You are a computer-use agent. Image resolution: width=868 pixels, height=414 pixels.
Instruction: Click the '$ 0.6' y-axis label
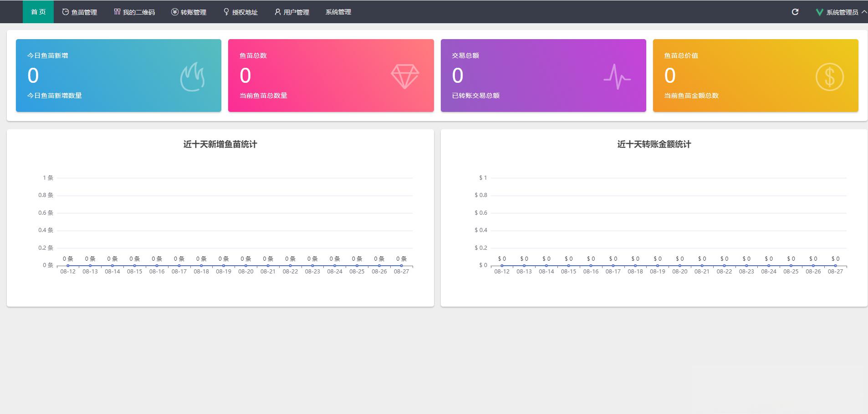481,213
